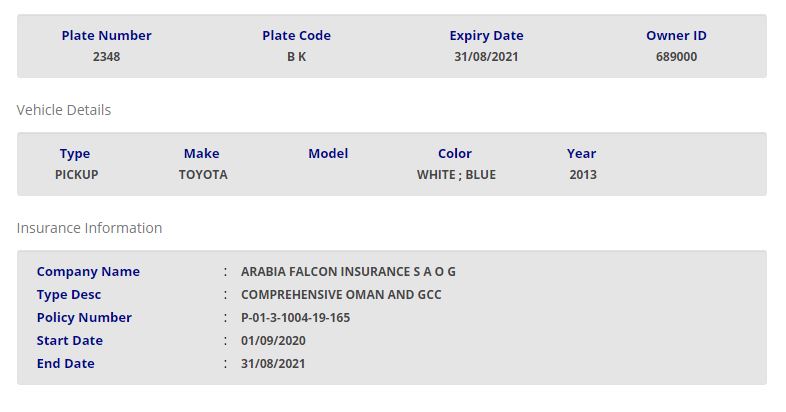This screenshot has height=412, width=786.
Task: Click the policy number P-01-3-1004-19-165
Action: click(296, 318)
